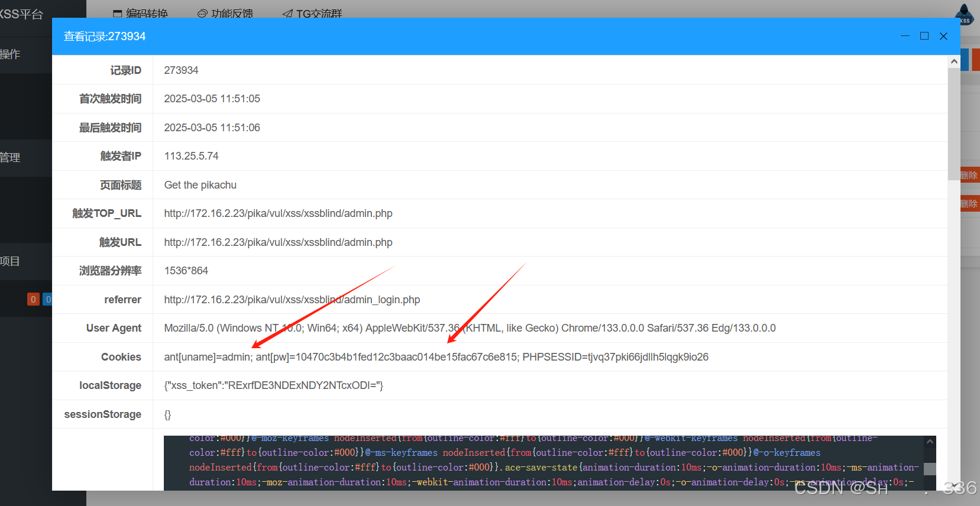Click the referrer admin_login.php address

tap(292, 300)
